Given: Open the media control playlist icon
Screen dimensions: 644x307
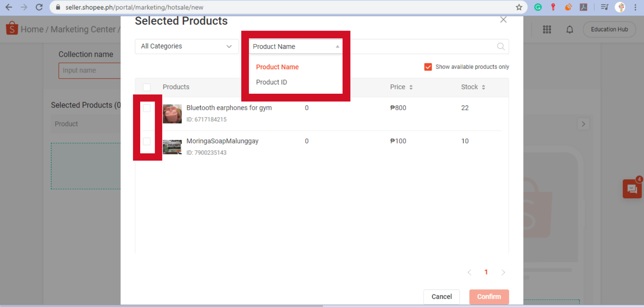Looking at the screenshot, I should click(604, 7).
